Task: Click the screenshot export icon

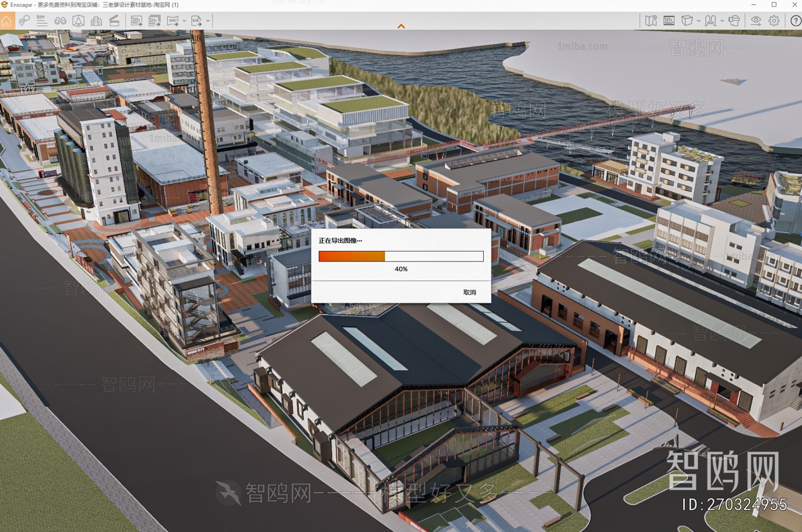Action: coord(136,21)
